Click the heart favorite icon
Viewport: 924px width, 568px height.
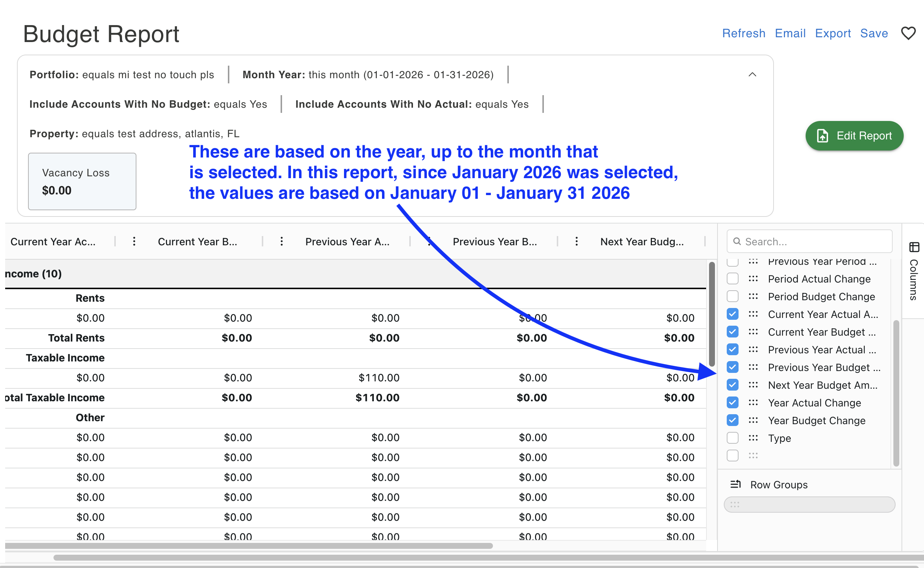click(x=908, y=34)
